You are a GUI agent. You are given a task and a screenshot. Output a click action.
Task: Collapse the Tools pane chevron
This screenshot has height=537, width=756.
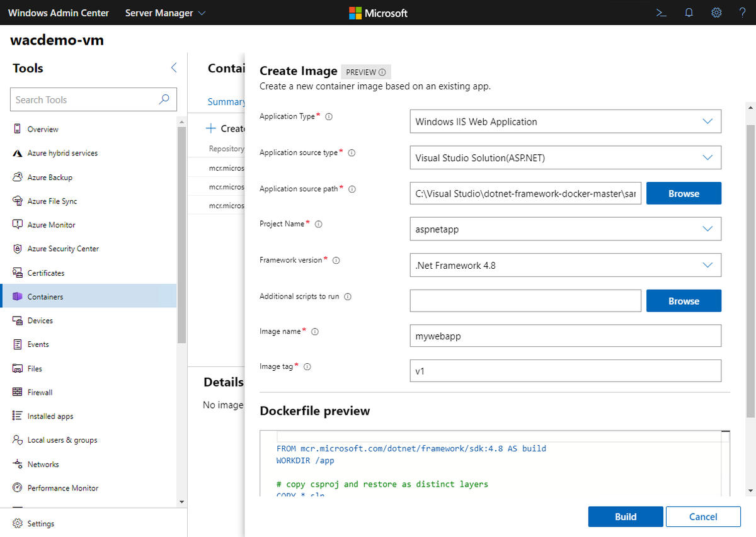pyautogui.click(x=174, y=68)
